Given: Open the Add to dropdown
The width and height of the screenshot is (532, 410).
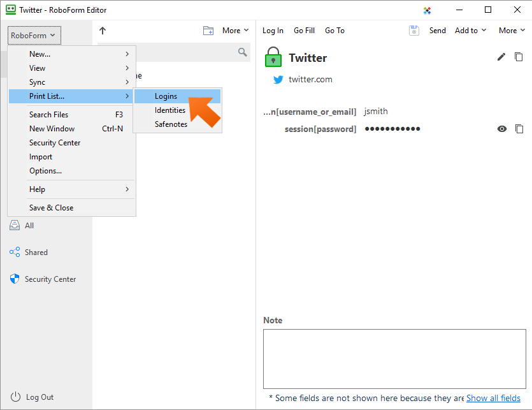Looking at the screenshot, I should click(x=471, y=31).
